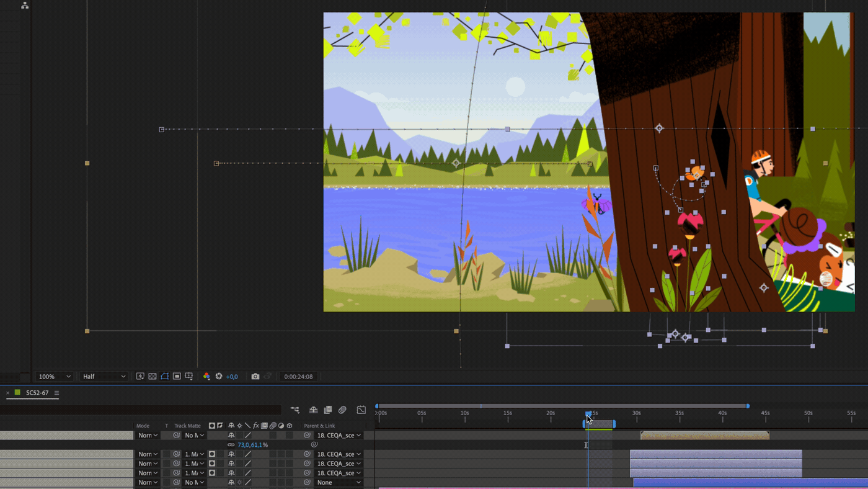
Task: Select the SCS2-67 composition tab
Action: pos(37,393)
